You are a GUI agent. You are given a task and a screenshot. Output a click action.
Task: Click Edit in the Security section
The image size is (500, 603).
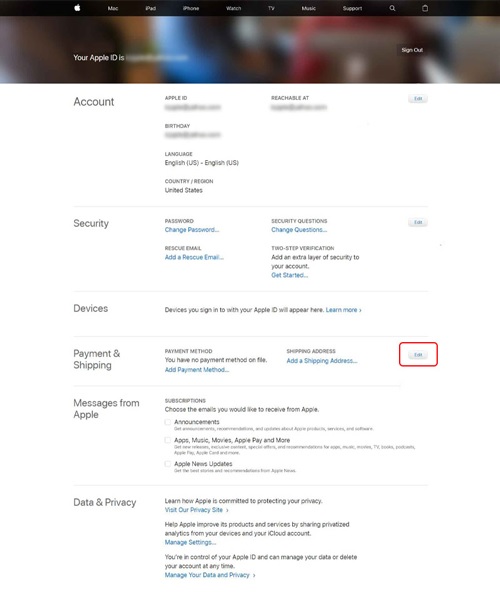tap(418, 222)
